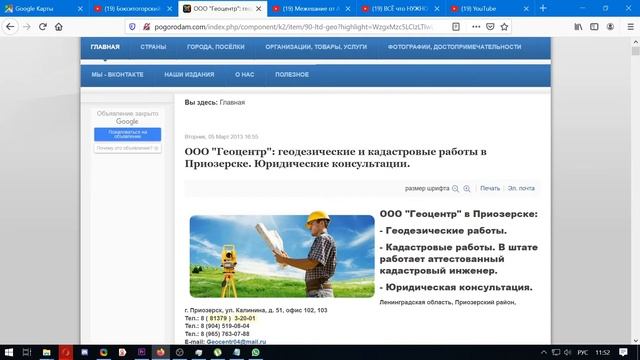Decrease font size magnifier icon
The width and height of the screenshot is (640, 360).
pyautogui.click(x=456, y=189)
